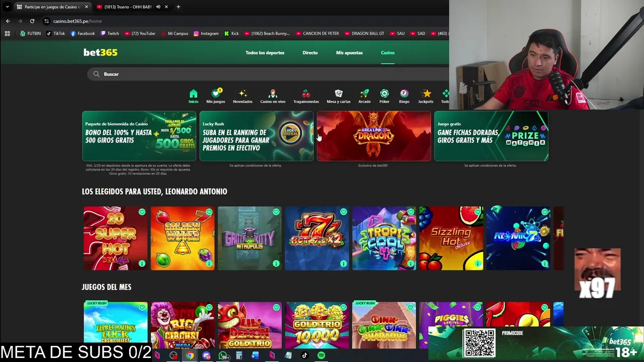Open a new browser tab

point(178,7)
